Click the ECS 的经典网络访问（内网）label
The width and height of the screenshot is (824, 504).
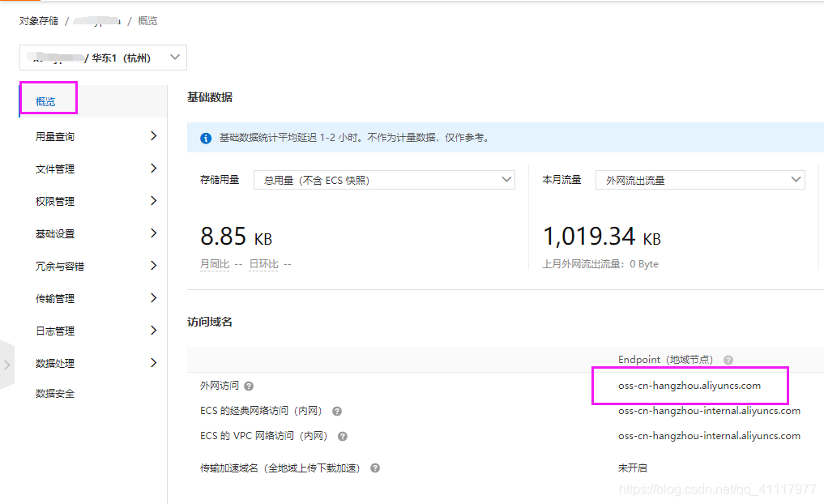tap(262, 411)
